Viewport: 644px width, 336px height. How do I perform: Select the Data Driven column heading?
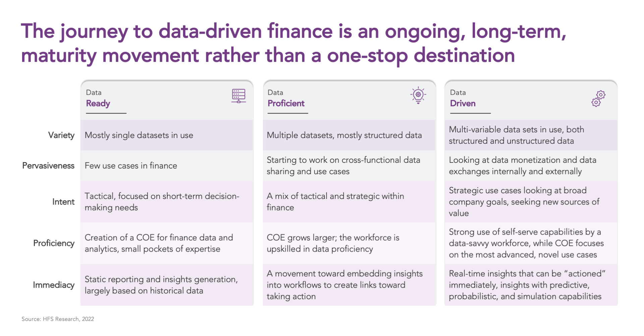(x=463, y=98)
